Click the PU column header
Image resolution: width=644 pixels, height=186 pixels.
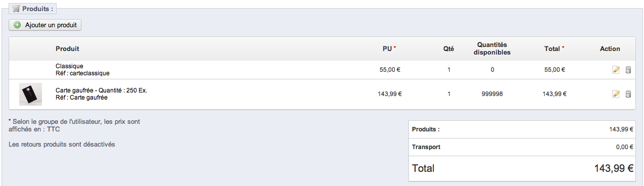(389, 49)
